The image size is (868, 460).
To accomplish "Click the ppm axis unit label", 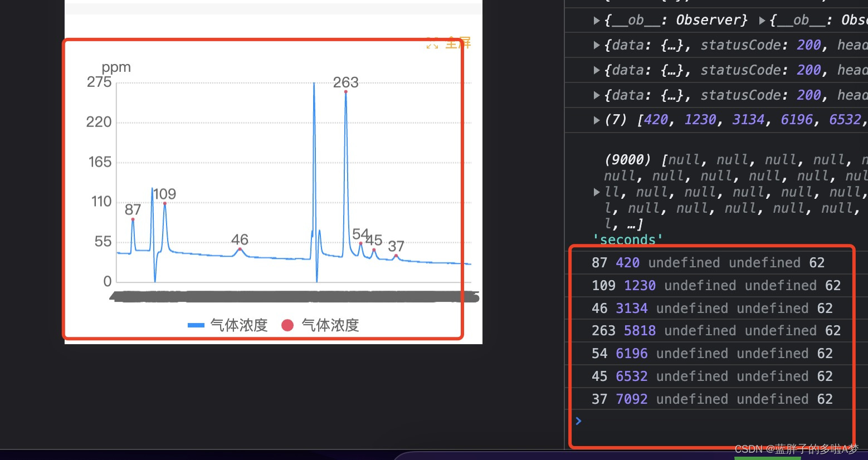I will tap(116, 67).
